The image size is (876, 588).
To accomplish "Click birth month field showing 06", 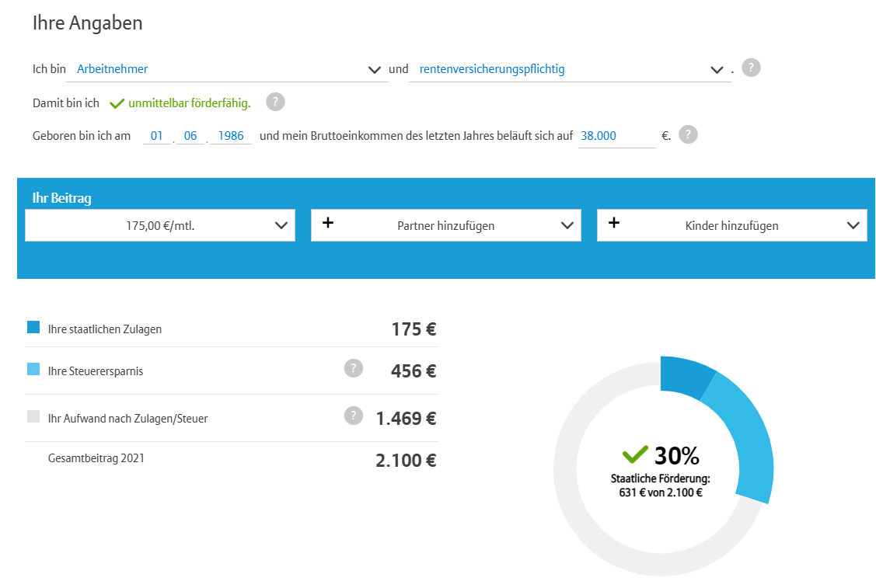I will [x=190, y=136].
